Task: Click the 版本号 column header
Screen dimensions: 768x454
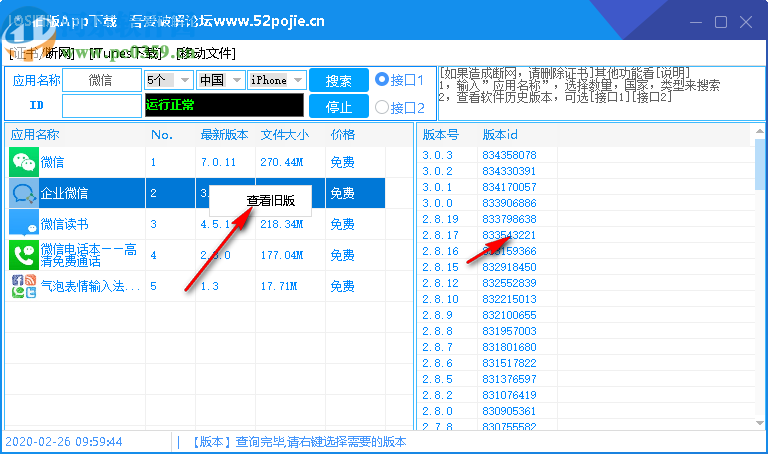Action: click(441, 135)
